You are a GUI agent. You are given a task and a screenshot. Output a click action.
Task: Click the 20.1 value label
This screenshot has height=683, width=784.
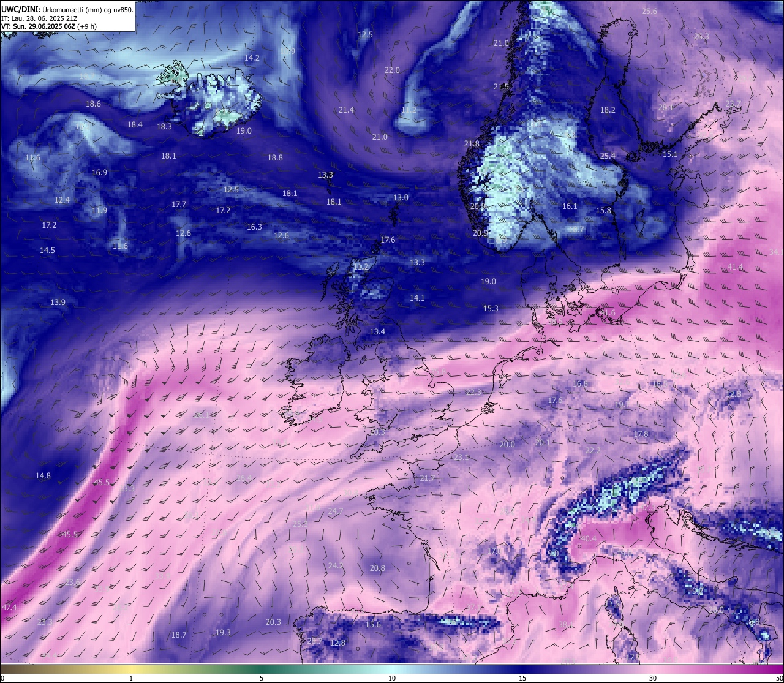[543, 443]
